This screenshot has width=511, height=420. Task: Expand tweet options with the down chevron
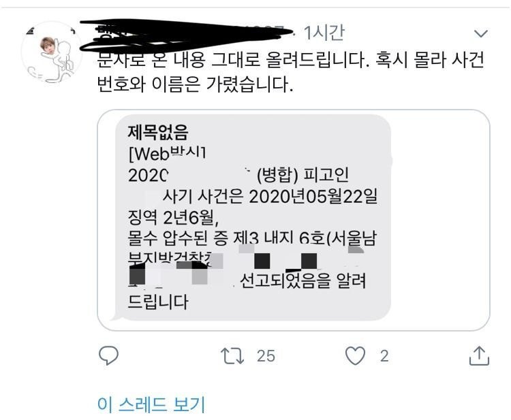click(481, 33)
